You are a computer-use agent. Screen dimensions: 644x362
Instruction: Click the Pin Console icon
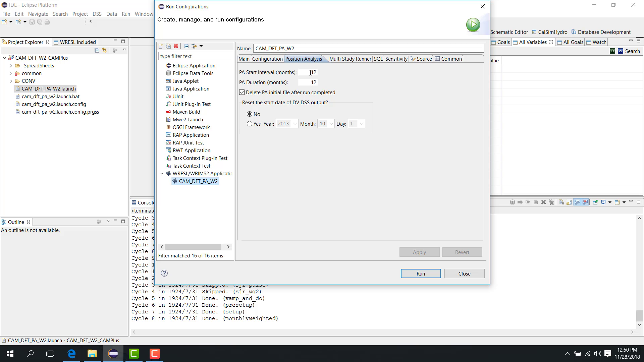(x=595, y=202)
